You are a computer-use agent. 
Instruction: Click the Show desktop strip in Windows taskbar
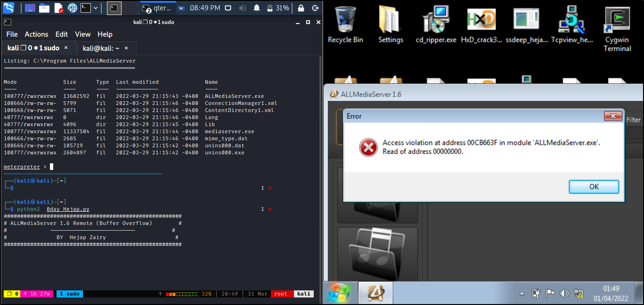[640, 293]
